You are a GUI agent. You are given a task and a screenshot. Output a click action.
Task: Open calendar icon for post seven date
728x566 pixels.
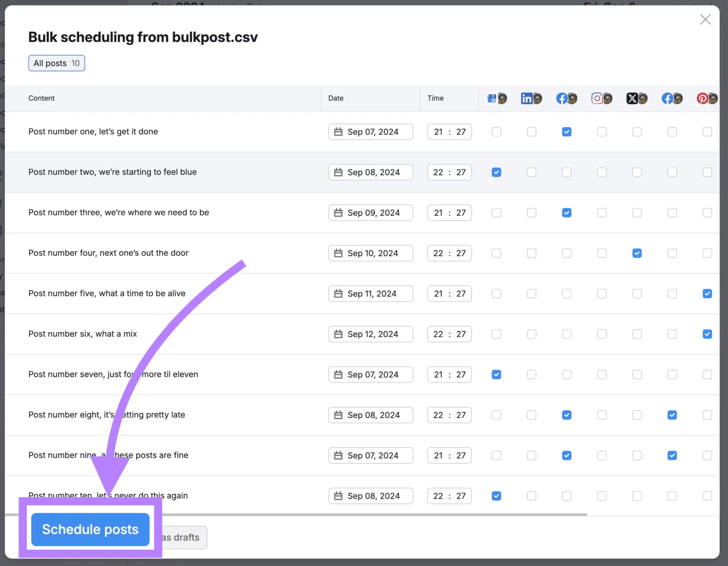coord(338,375)
